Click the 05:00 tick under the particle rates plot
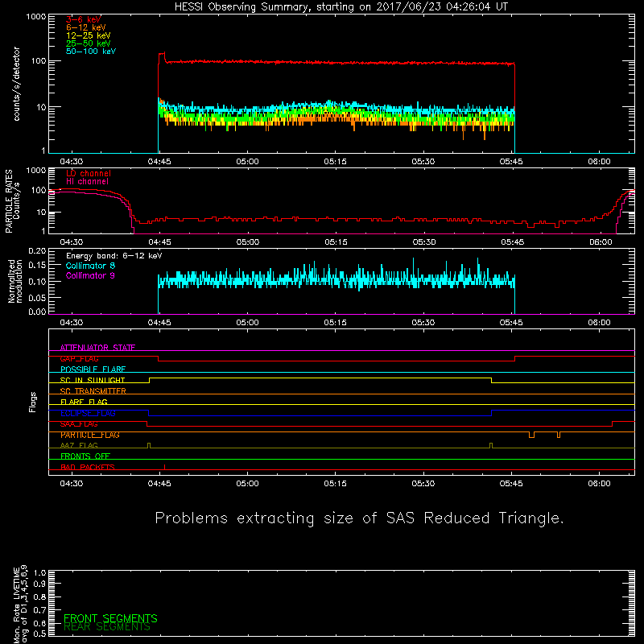 tap(248, 242)
